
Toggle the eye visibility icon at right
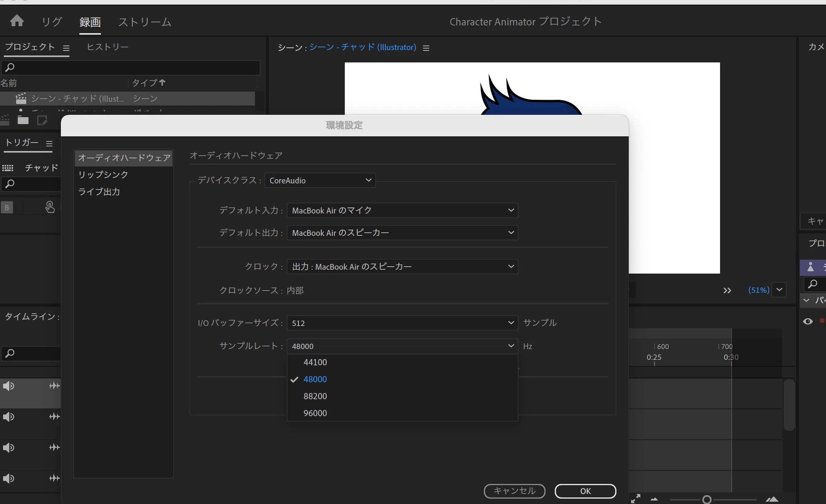[808, 321]
